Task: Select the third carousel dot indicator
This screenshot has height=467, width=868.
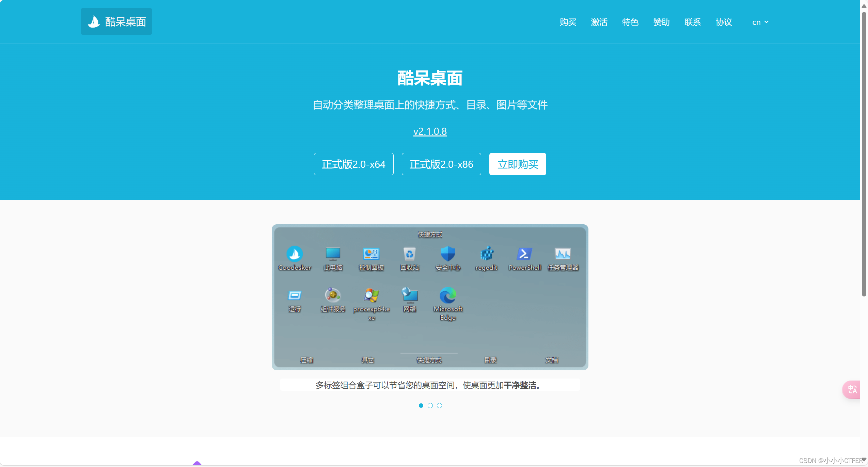Action: tap(439, 405)
